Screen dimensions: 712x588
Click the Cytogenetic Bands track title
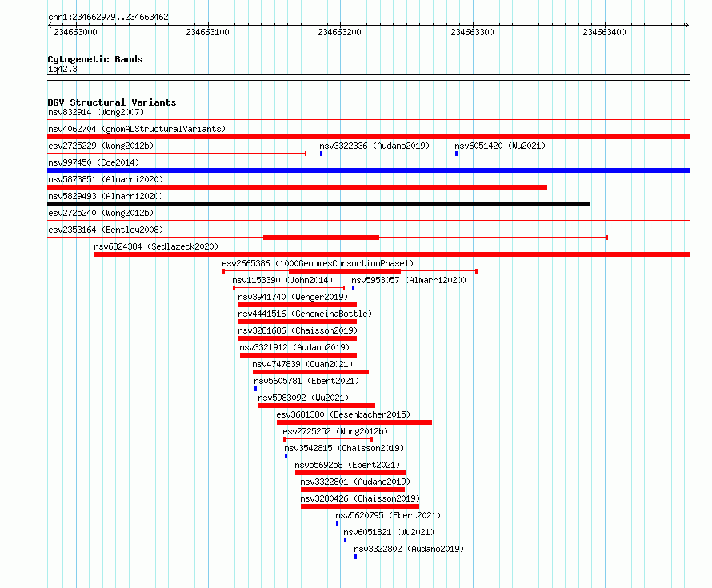pos(95,59)
